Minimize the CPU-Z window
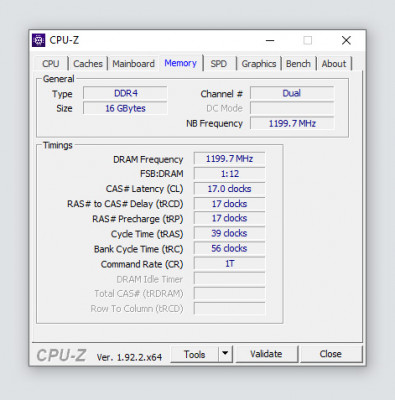Viewport: 395px width, 400px height. [x=270, y=40]
